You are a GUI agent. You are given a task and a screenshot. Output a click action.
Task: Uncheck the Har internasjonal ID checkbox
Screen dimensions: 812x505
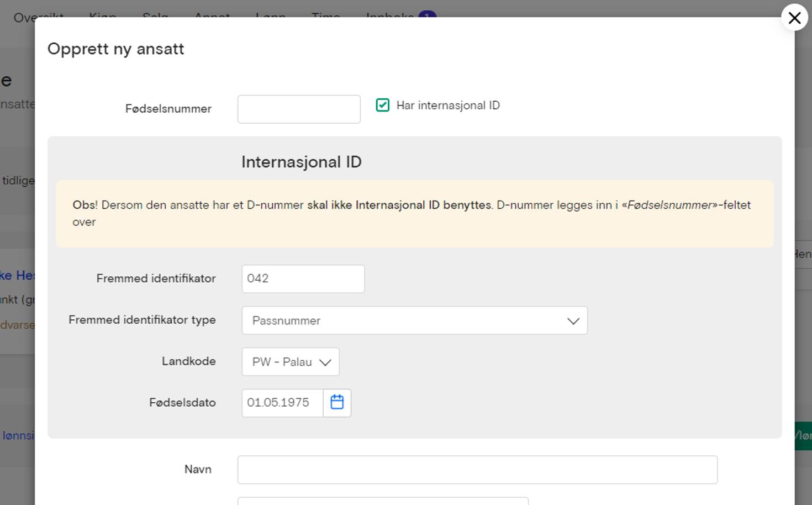click(x=383, y=105)
